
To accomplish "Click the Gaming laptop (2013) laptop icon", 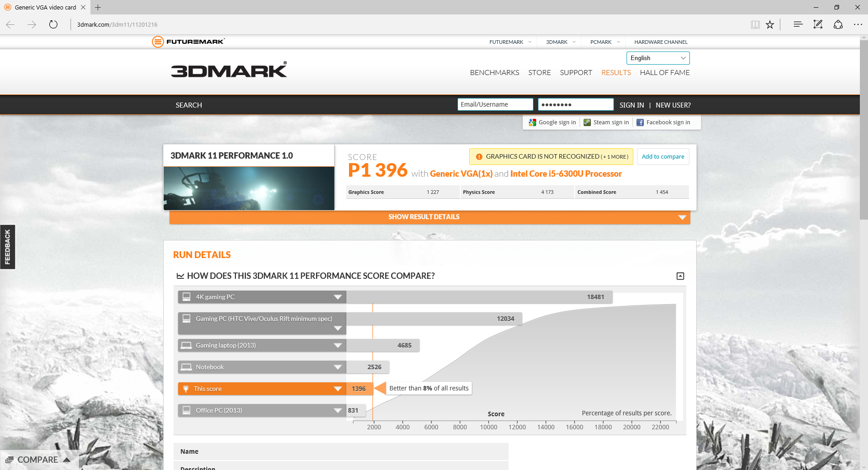I will 186,345.
